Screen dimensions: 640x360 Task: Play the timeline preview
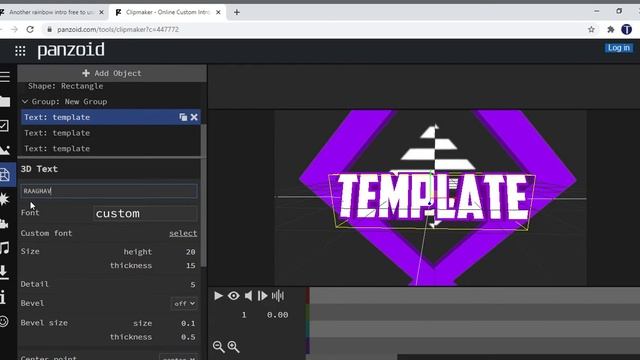pyautogui.click(x=218, y=296)
